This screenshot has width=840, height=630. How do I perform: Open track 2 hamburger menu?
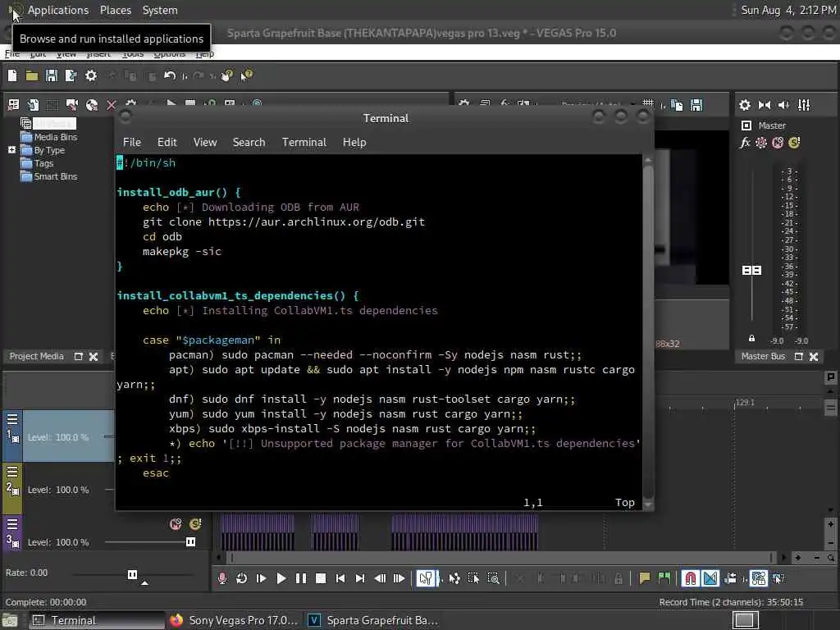(12, 472)
